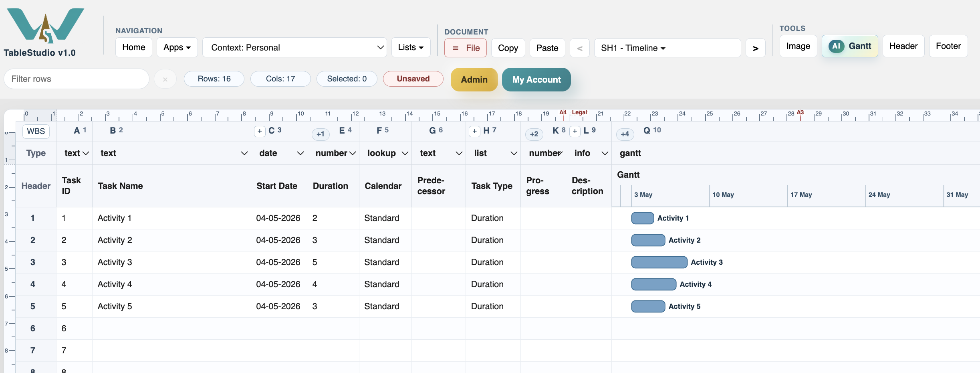The width and height of the screenshot is (980, 373).
Task: Click the A3 page marker on ruler
Action: point(800,113)
